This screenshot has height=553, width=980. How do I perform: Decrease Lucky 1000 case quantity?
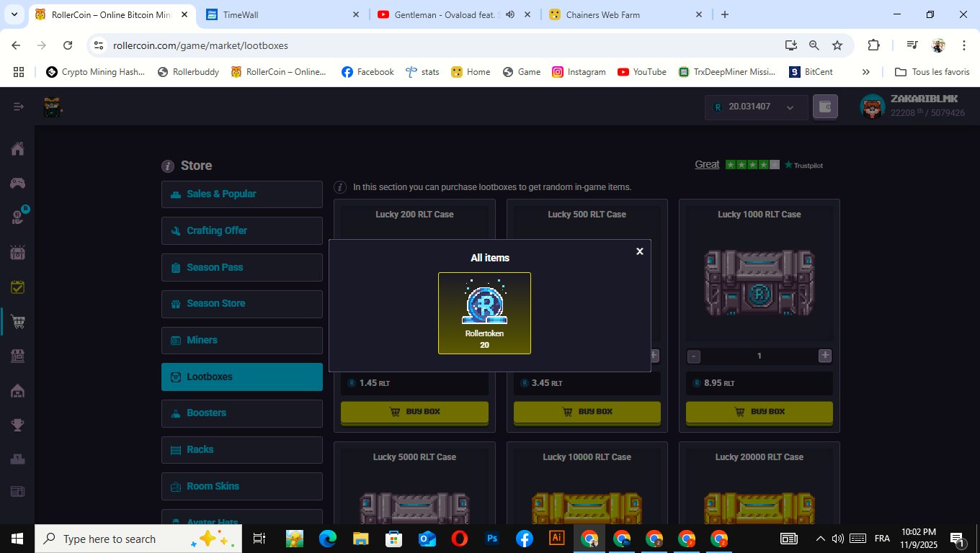point(693,356)
